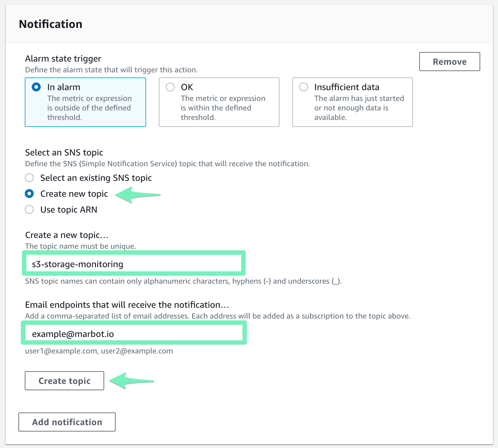The width and height of the screenshot is (498, 448).
Task: Click 'Define the alarm state that will trigger' text
Action: (x=111, y=70)
